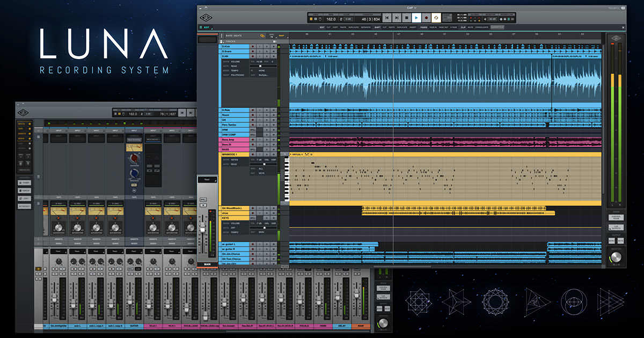The height and width of the screenshot is (338, 644).
Task: Solo the Room track
Action: tap(267, 115)
